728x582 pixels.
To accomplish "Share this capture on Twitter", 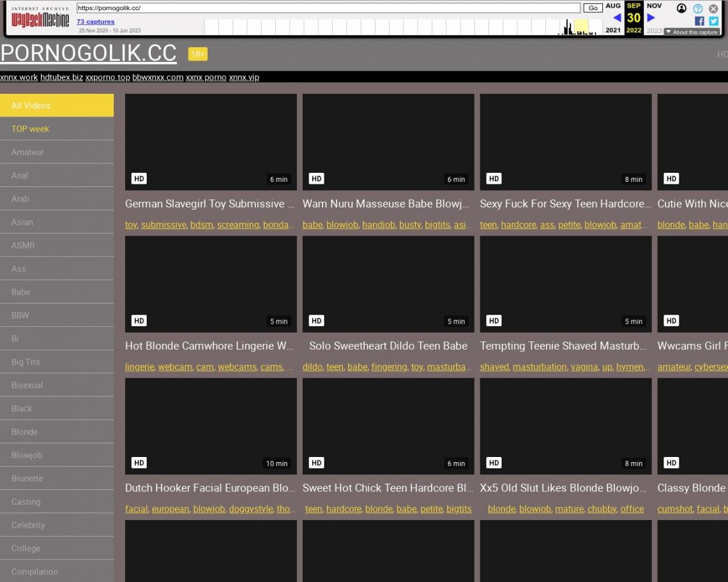I will pos(713,21).
